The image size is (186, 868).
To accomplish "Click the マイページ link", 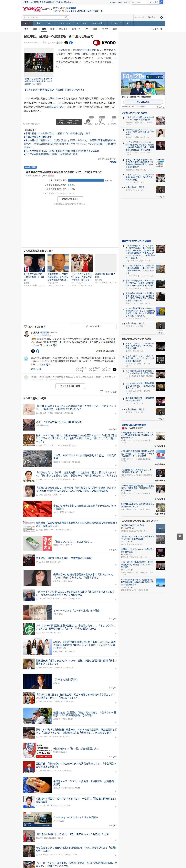I will (139, 18).
